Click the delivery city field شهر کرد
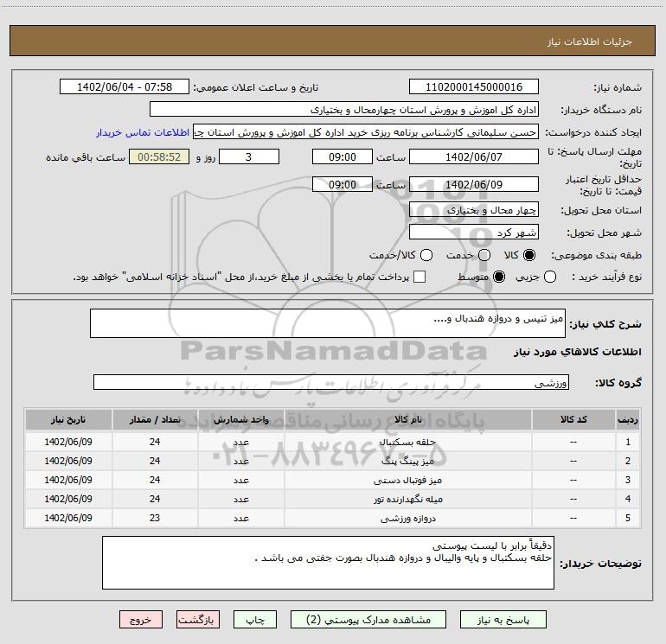Viewport: 666px width, 644px height. coord(474,233)
